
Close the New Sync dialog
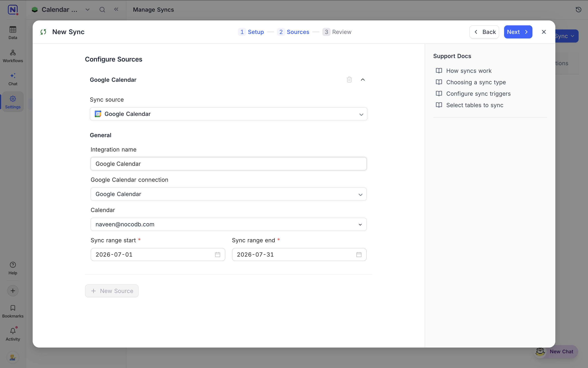[x=544, y=32]
